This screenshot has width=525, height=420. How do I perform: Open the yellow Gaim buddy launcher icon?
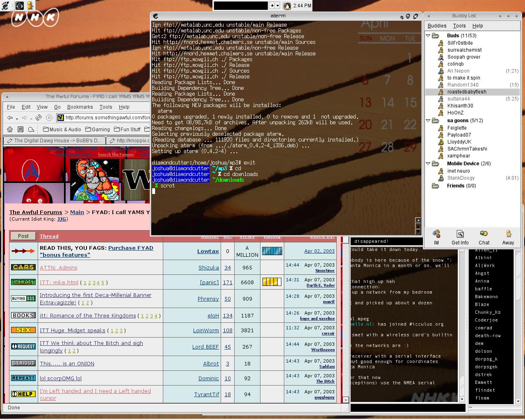(30, 5)
